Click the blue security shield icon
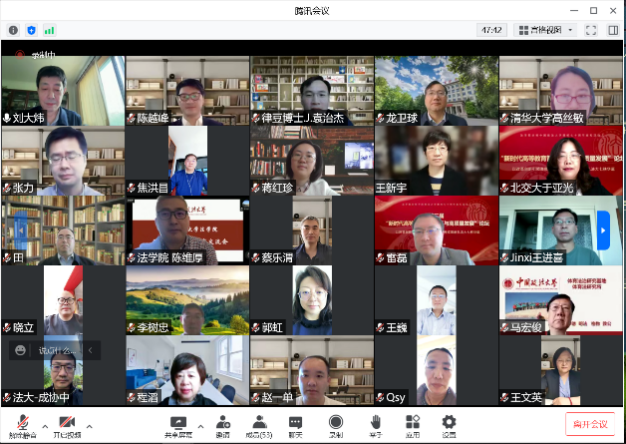 (x=31, y=31)
